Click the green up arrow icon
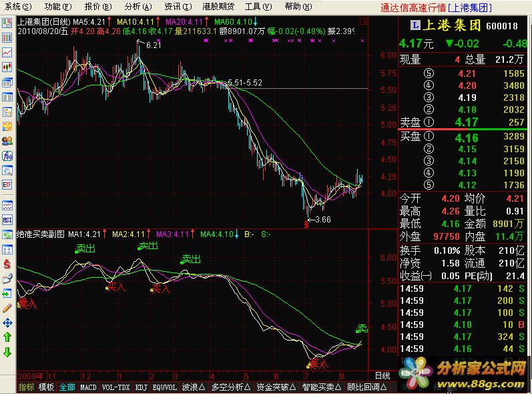532x394 pixels. pos(7,337)
